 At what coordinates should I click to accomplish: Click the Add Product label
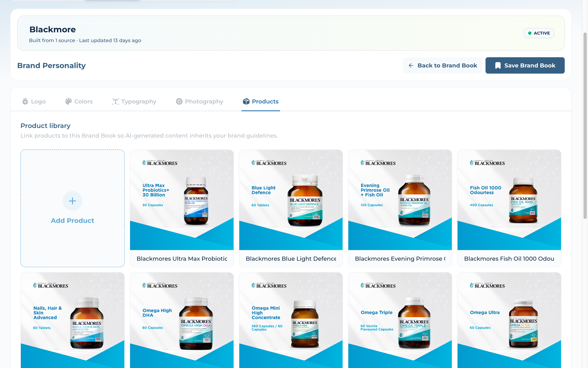pos(72,221)
